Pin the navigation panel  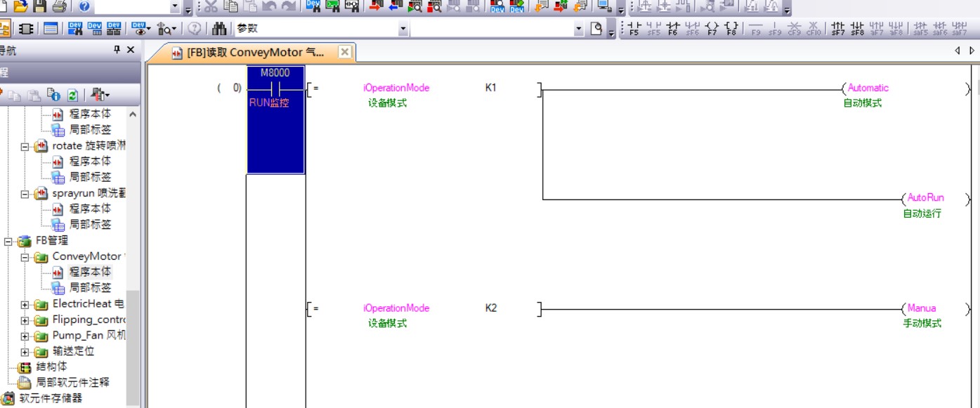point(117,50)
